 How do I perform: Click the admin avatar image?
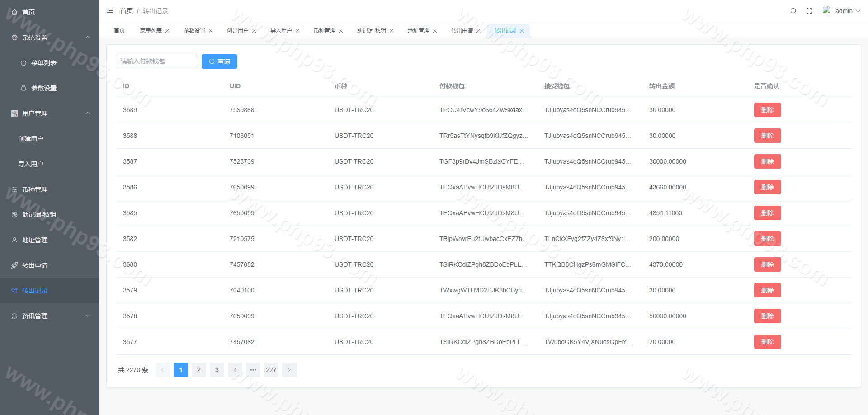[x=826, y=10]
